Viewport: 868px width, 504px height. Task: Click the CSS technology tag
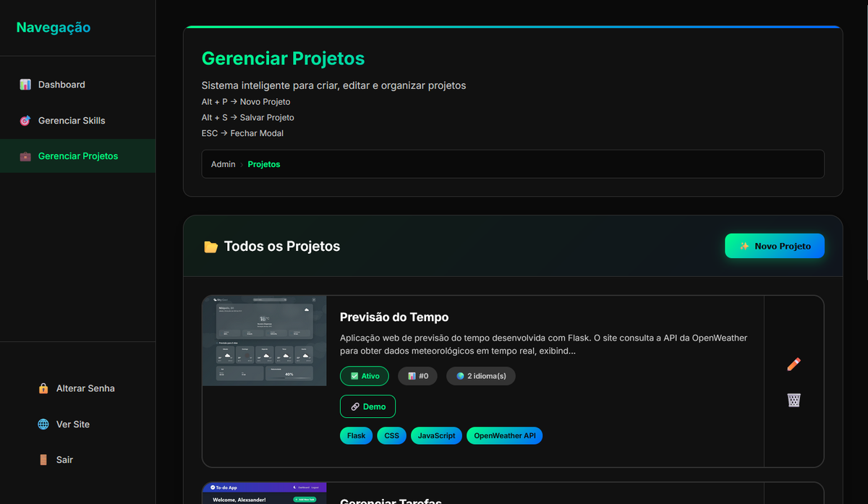pyautogui.click(x=391, y=436)
